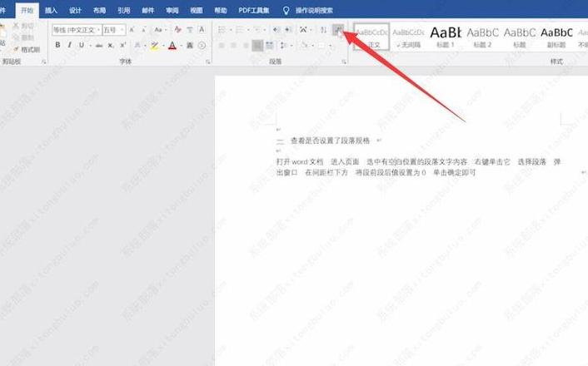Toggle bold formatting
This screenshot has width=588, height=366.
[x=57, y=45]
